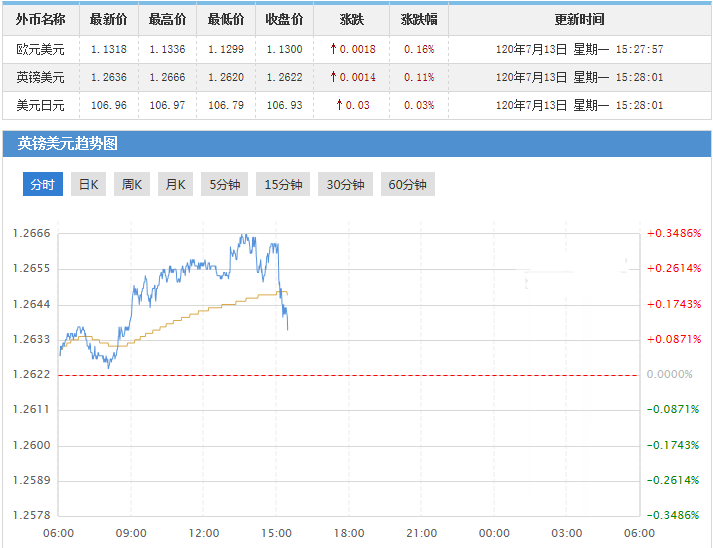The image size is (713, 548).
Task: Click the 涨跌幅 column header
Action: [x=418, y=20]
